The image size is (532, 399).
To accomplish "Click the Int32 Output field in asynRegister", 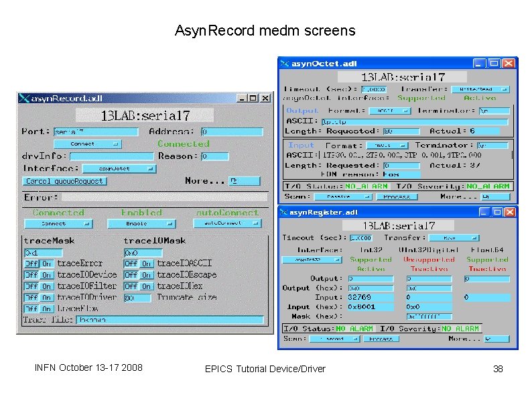I will 371,279.
